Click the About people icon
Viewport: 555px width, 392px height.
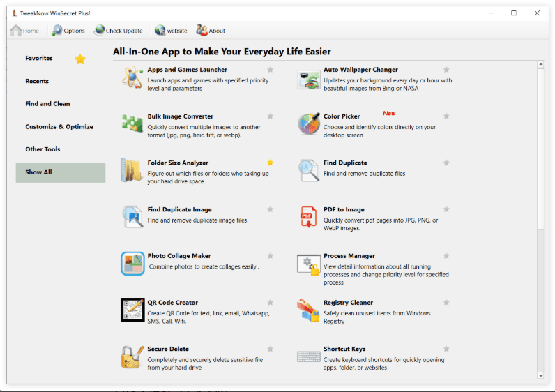pos(202,31)
